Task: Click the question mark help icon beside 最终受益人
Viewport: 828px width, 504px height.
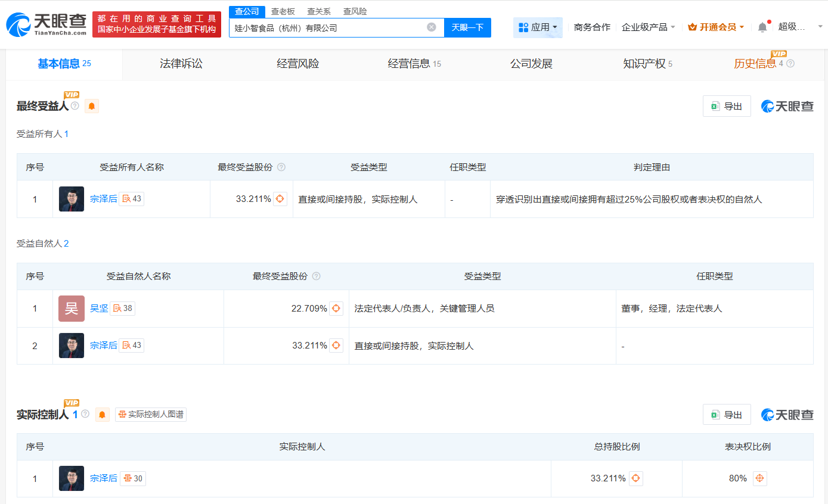Action: click(74, 106)
